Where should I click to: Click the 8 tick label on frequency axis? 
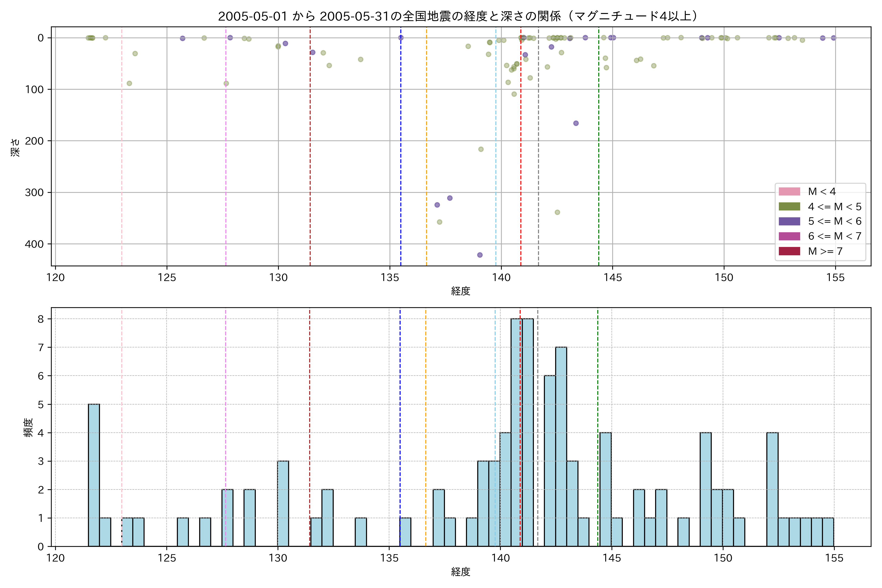[x=40, y=319]
